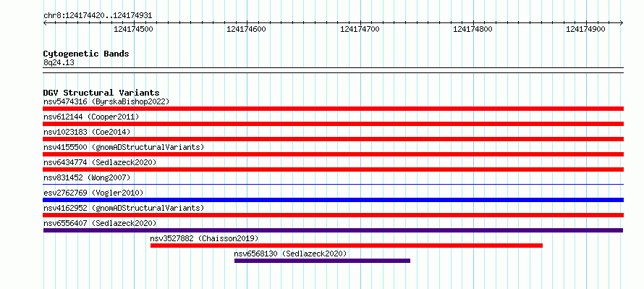Select the shorter red bar for nsv3527882

point(346,246)
